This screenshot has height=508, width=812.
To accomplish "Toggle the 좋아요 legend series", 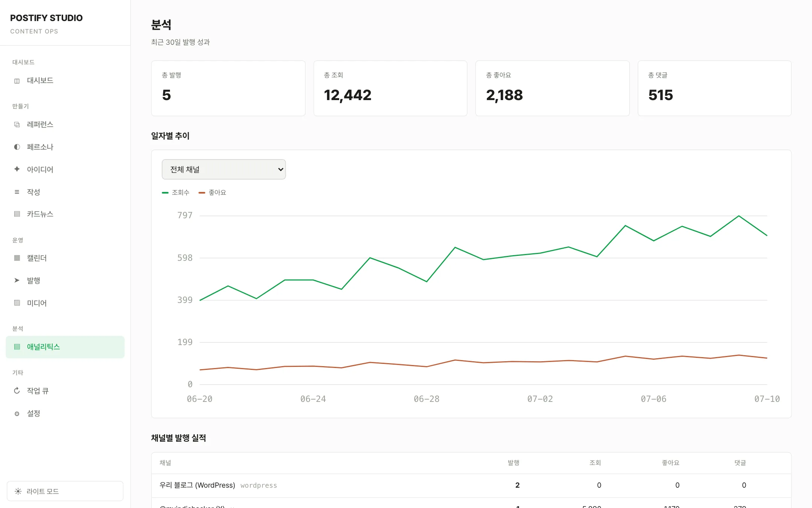I will (x=212, y=192).
